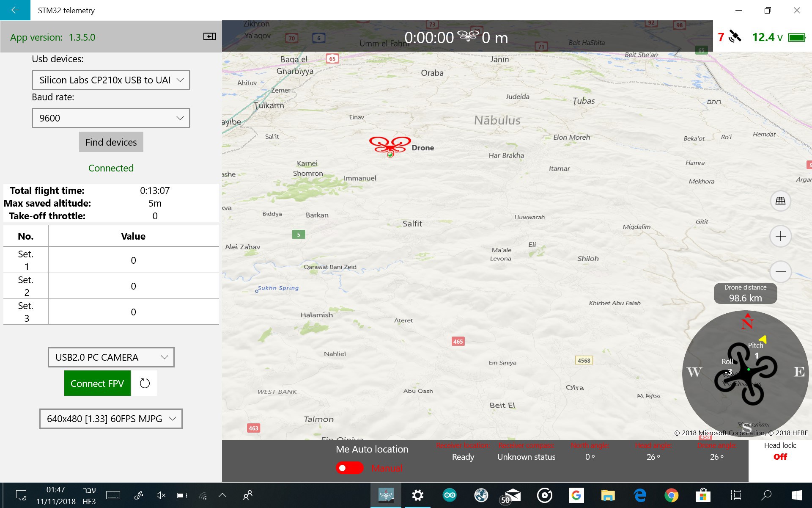Click the Find devices button
812x508 pixels.
click(111, 142)
